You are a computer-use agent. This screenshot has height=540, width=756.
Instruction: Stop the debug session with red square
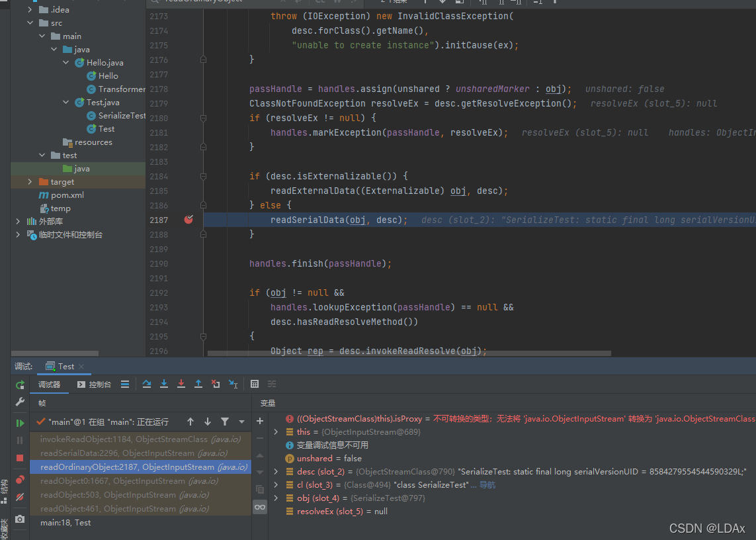(20, 457)
